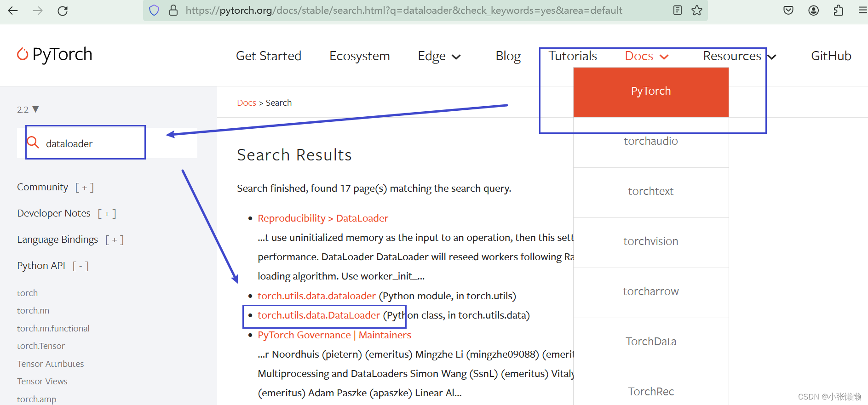Image resolution: width=868 pixels, height=405 pixels.
Task: Reload the page with the refresh icon
Action: [63, 11]
